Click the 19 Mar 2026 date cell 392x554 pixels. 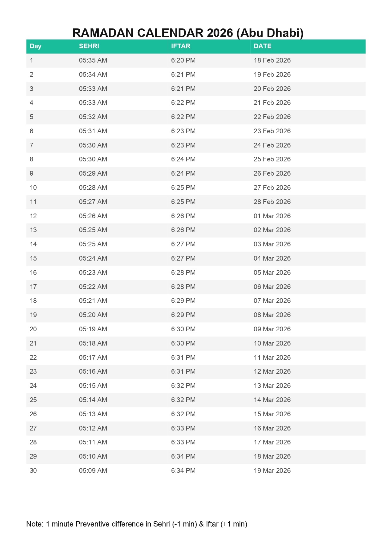(272, 471)
